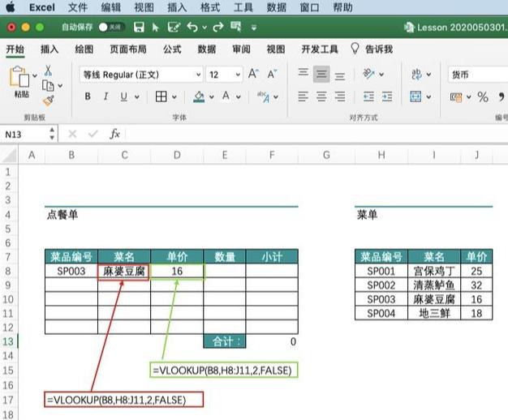Click the edit form icon in title bar
The width and height of the screenshot is (508, 420).
174,28
